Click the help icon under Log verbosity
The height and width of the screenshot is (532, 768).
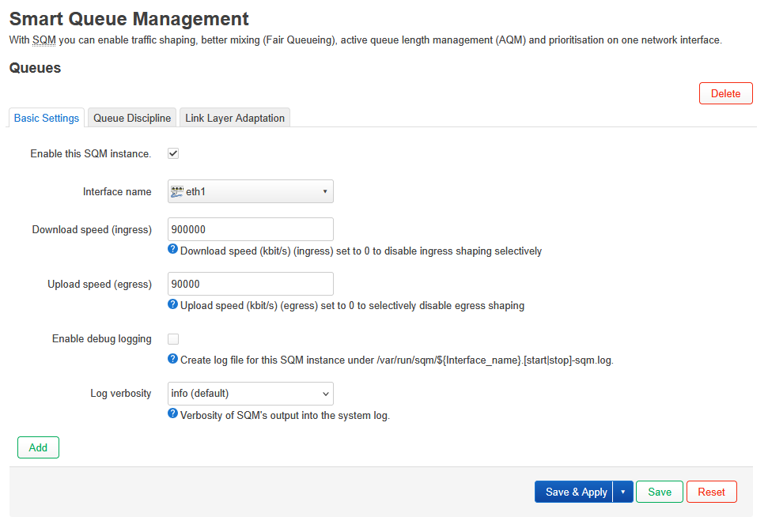(x=172, y=413)
